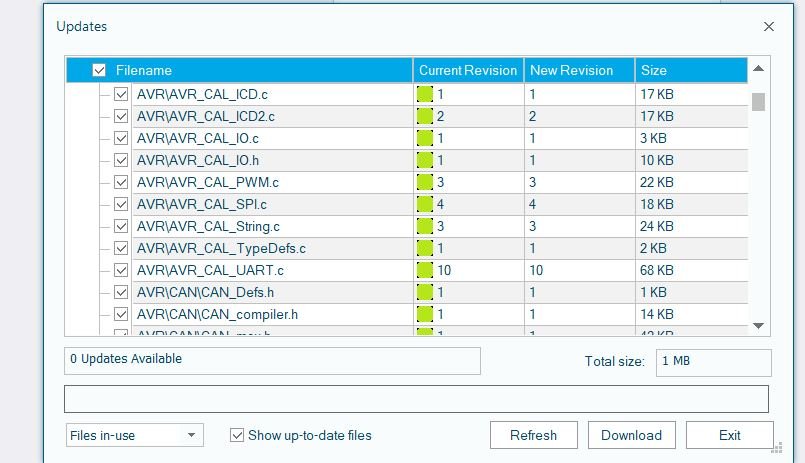Close the Updates window with X

pos(769,27)
